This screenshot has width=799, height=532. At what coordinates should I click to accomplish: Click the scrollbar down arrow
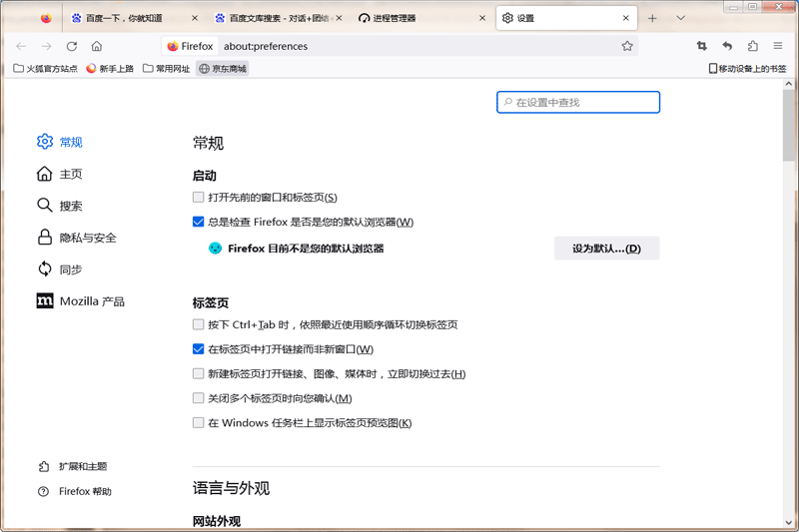coord(789,523)
